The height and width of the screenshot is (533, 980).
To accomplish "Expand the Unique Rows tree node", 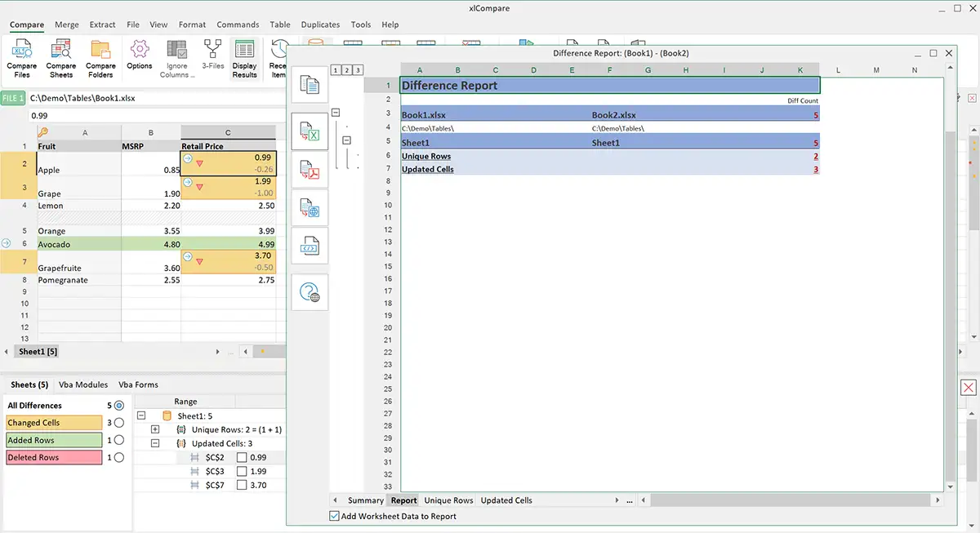I will [155, 429].
